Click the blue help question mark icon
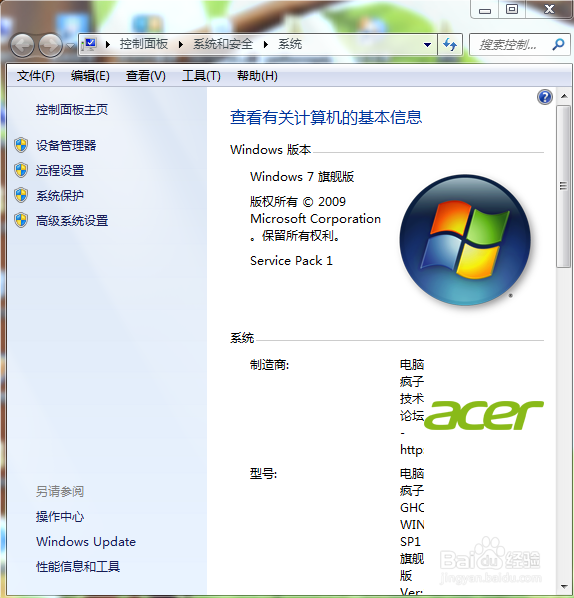 (545, 97)
